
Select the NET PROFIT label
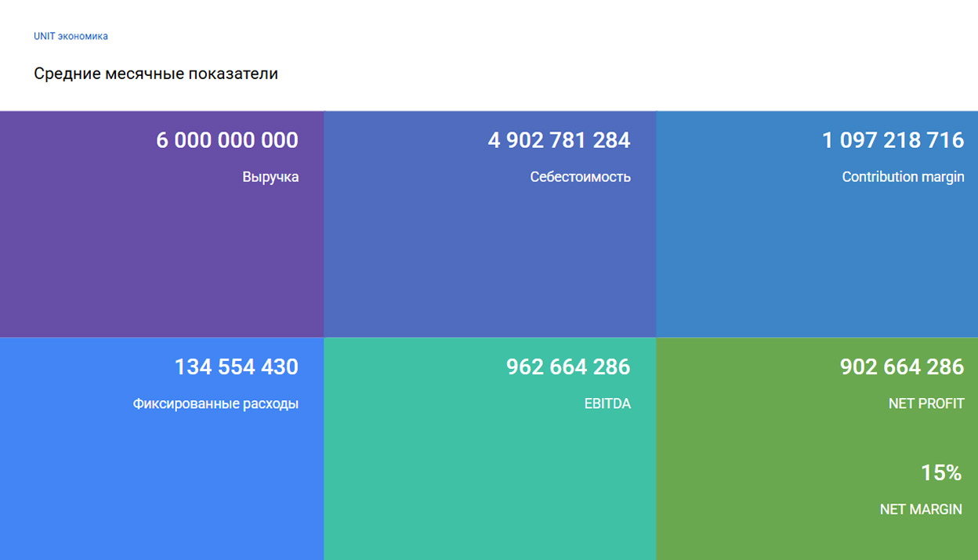(926, 404)
